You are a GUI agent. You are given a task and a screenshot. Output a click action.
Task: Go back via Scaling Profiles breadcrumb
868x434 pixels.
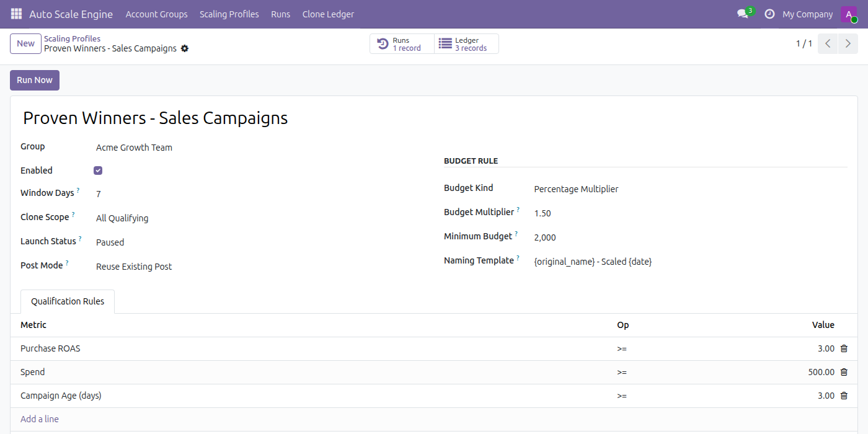coord(72,38)
